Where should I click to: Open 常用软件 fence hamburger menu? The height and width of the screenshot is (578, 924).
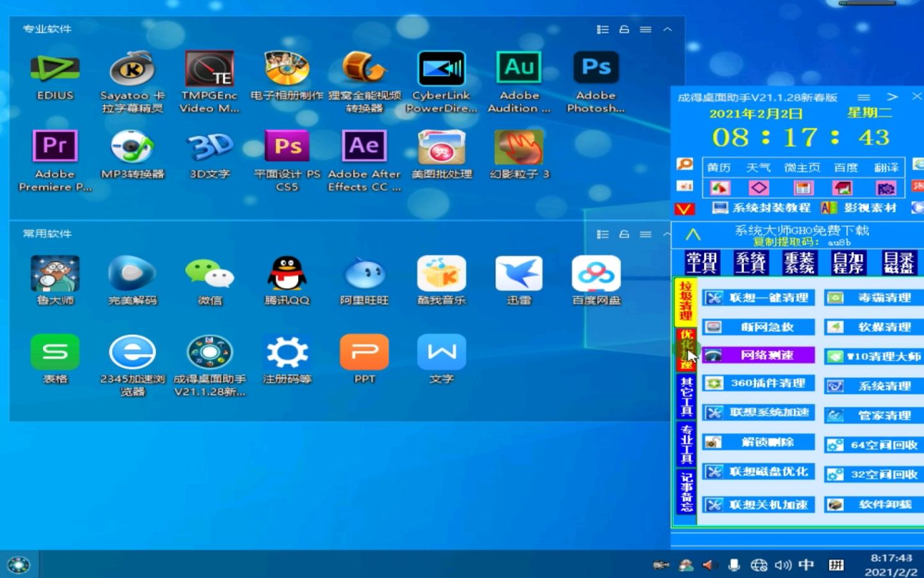646,235
